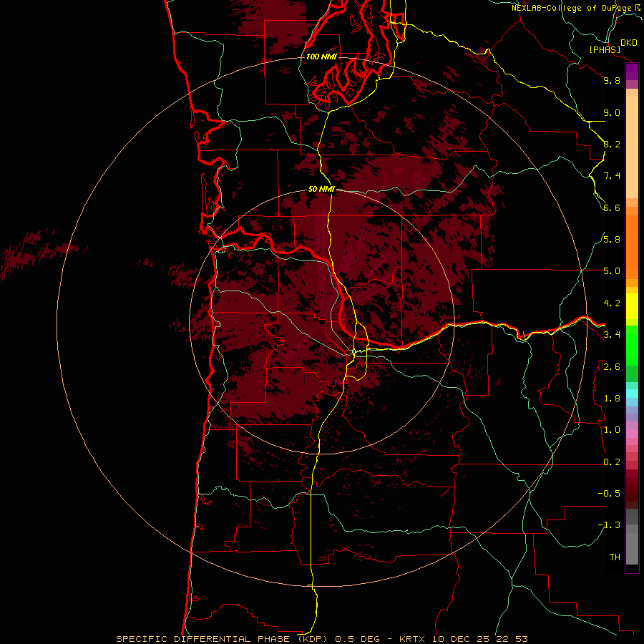Click the 100 NMI range ring label
644x644 pixels.
coord(321,57)
